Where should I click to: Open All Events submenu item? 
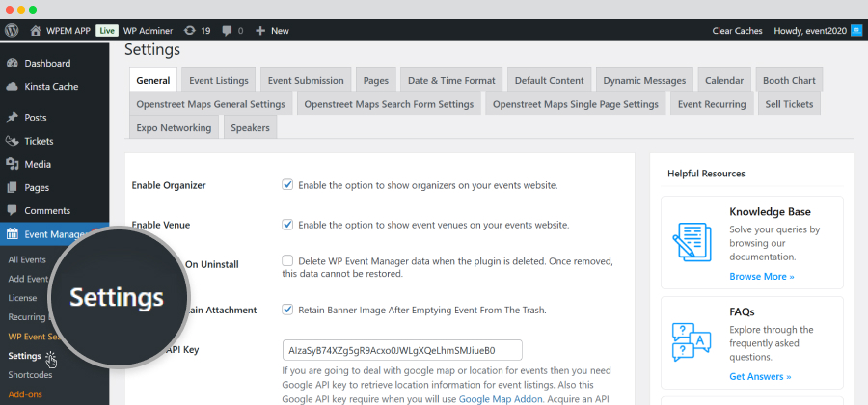coord(27,259)
